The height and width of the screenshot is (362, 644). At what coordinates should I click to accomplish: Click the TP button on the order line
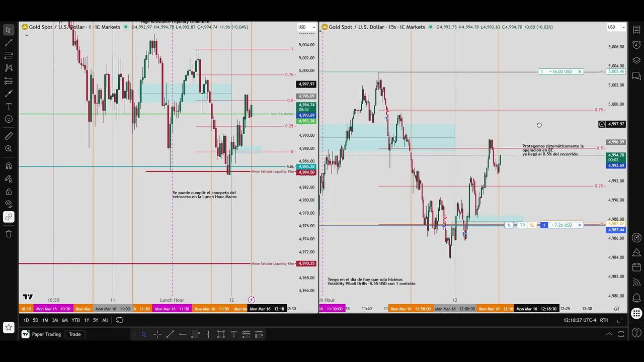(522, 225)
